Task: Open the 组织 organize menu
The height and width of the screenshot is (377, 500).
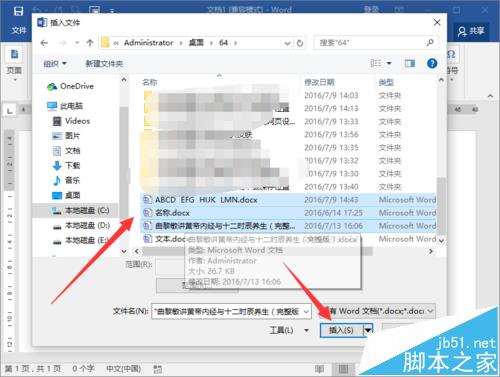Action: (x=55, y=63)
